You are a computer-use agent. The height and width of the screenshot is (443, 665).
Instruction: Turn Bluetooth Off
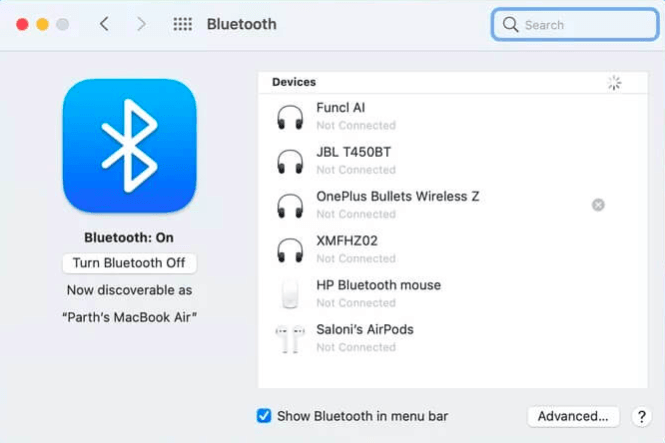[129, 263]
